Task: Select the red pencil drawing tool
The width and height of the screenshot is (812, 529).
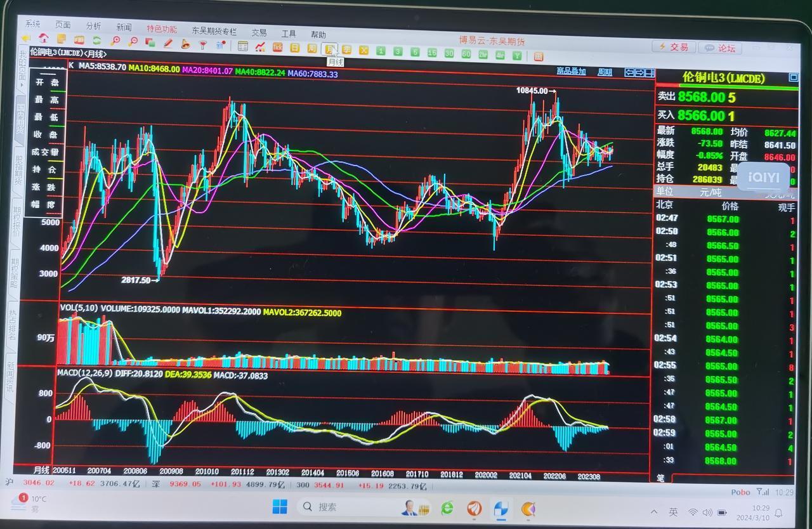Action: (168, 43)
